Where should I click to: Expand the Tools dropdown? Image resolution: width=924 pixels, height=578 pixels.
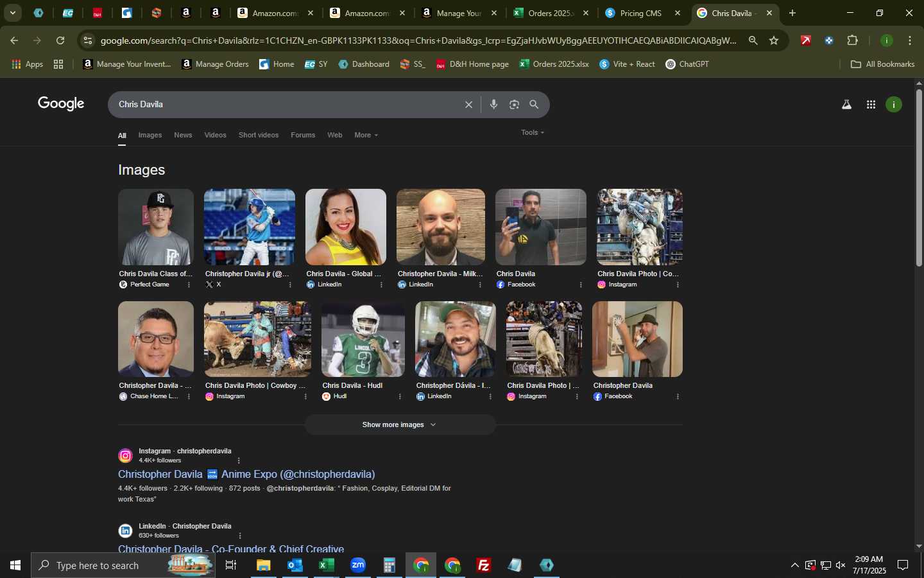pos(533,132)
